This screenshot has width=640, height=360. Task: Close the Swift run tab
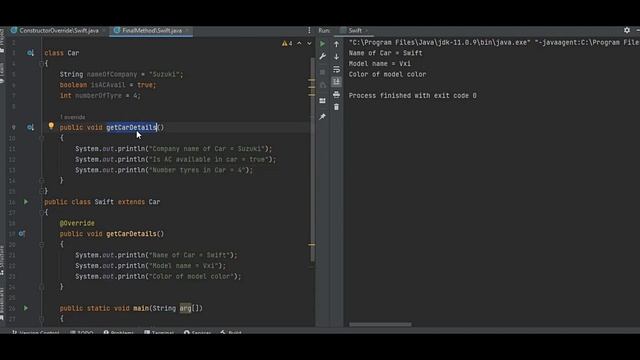click(x=366, y=31)
